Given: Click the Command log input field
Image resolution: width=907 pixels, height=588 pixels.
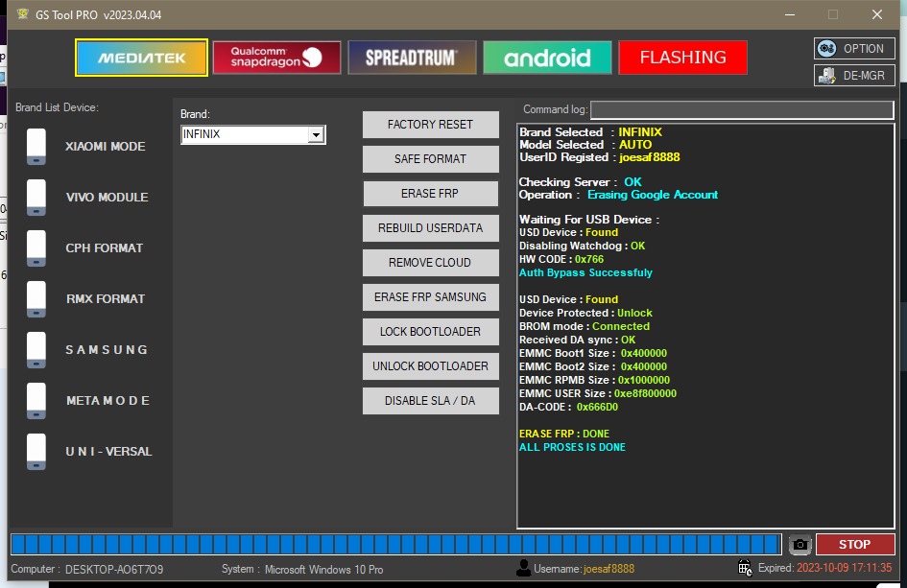Looking at the screenshot, I should [742, 109].
